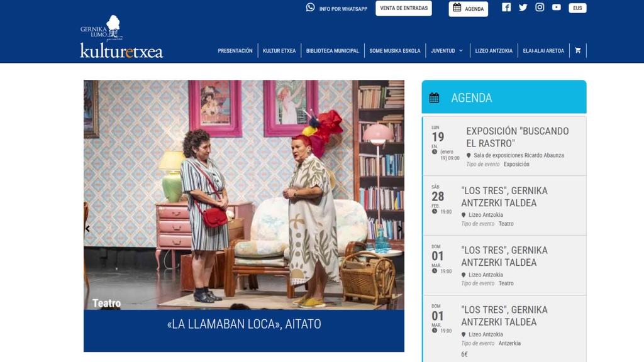Click the AGENDA panel header

[x=504, y=97]
